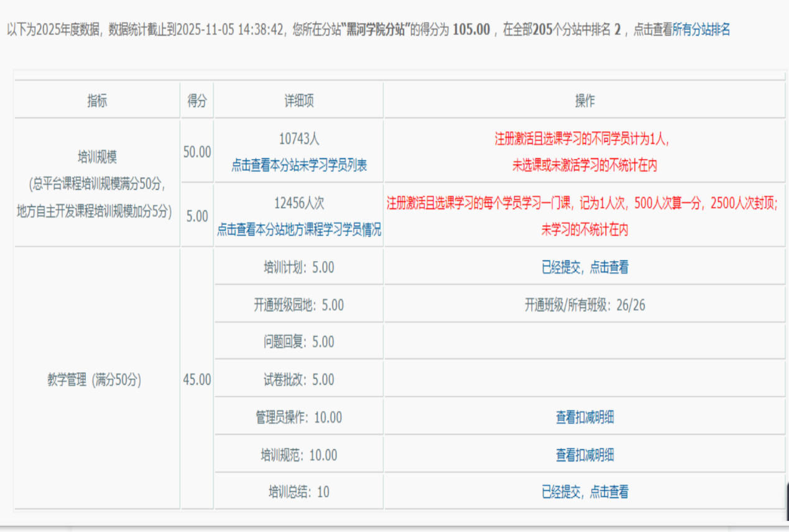Click the 问题回复: 5.00 detail cell
Viewport: 789px width, 532px height.
[x=299, y=342]
